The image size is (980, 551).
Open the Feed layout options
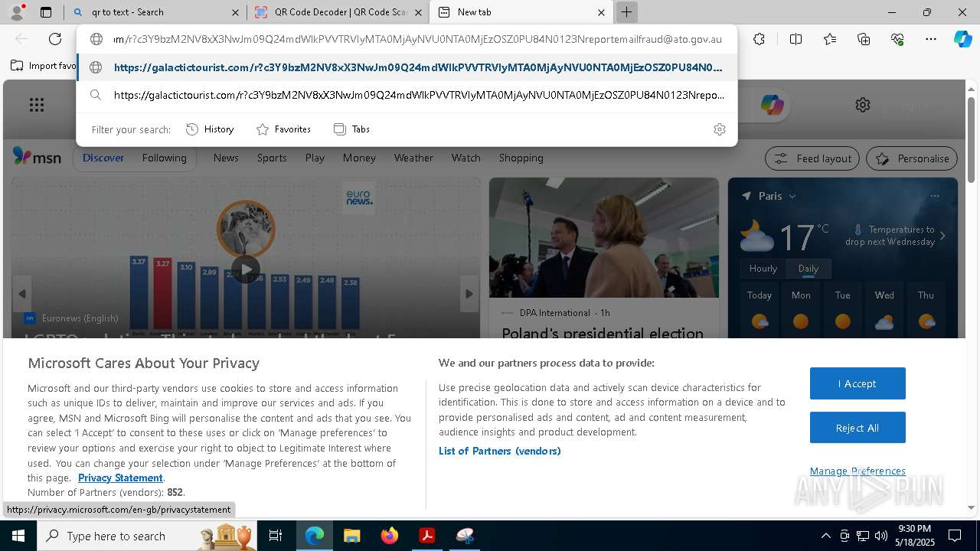click(813, 158)
